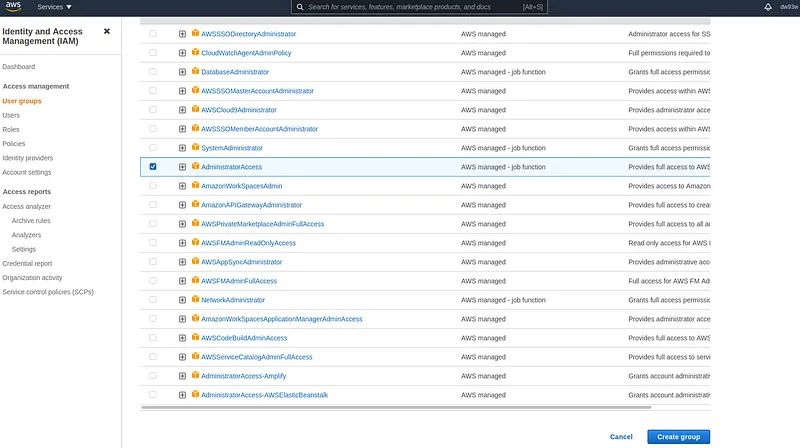Open User groups in the sidebar
The width and height of the screenshot is (800, 448).
[22, 101]
